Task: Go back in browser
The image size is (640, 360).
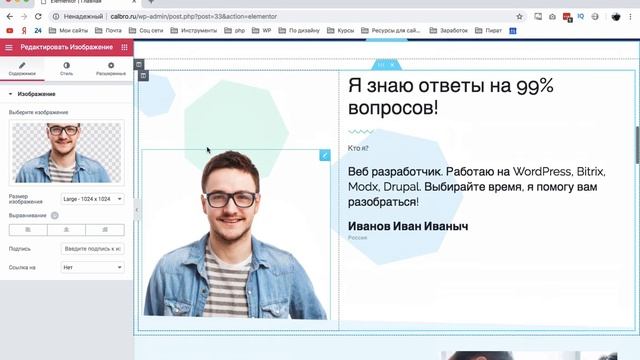Action: point(10,17)
